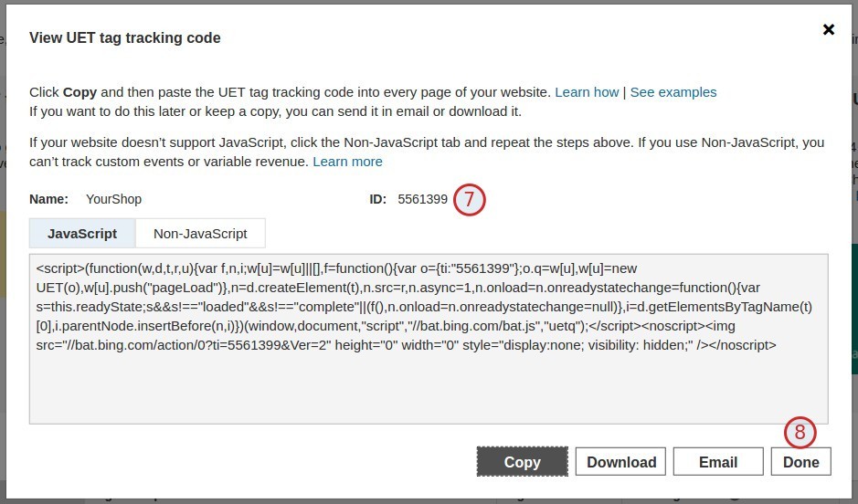Switch to the Non-JavaScript tab
The height and width of the screenshot is (504, 858).
point(200,234)
